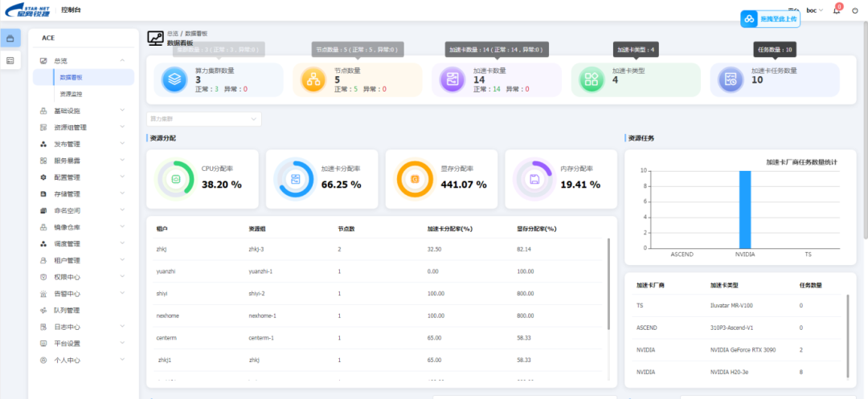868x399 pixels.
Task: Expand the 基础设施 sidebar menu
Action: (x=80, y=111)
